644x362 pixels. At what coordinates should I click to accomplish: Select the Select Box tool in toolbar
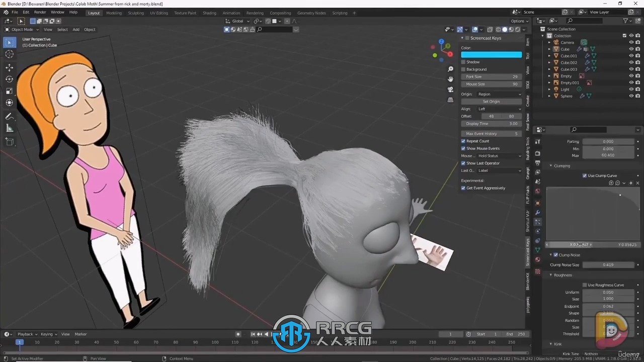click(x=10, y=43)
